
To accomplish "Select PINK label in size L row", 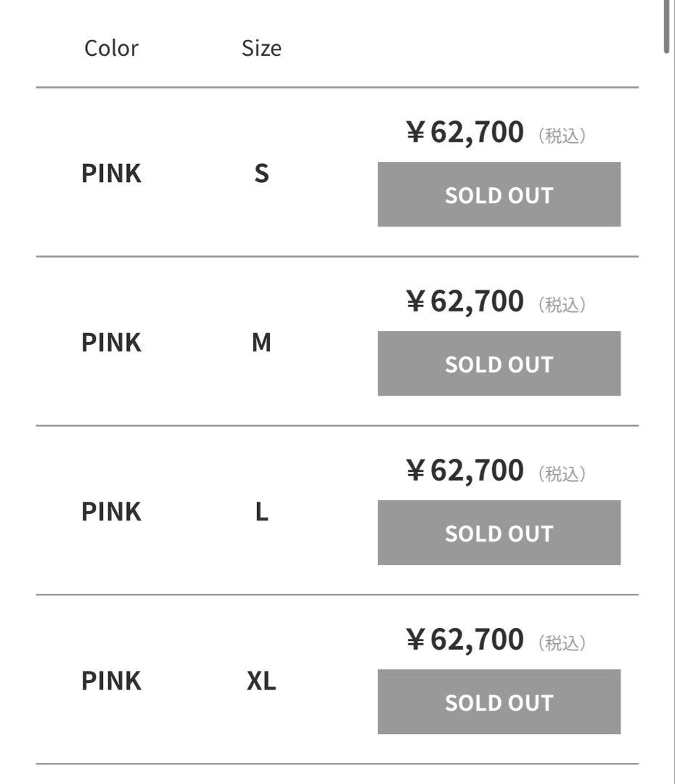I will pyautogui.click(x=111, y=512).
